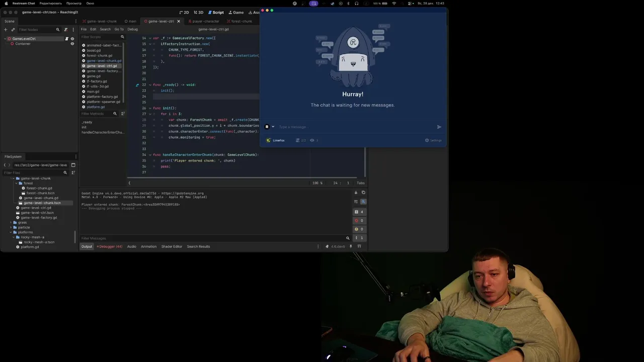Toggle alphabetical sorting of methods list

point(123,114)
